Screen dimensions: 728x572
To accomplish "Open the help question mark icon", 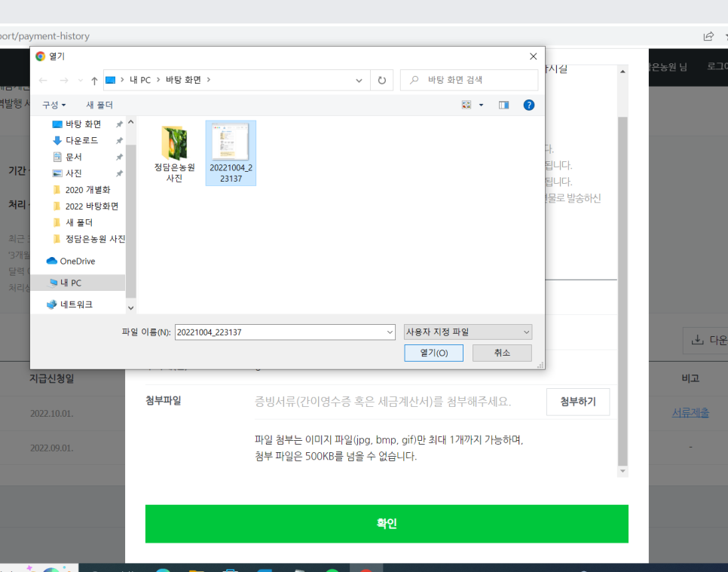I will [x=528, y=105].
